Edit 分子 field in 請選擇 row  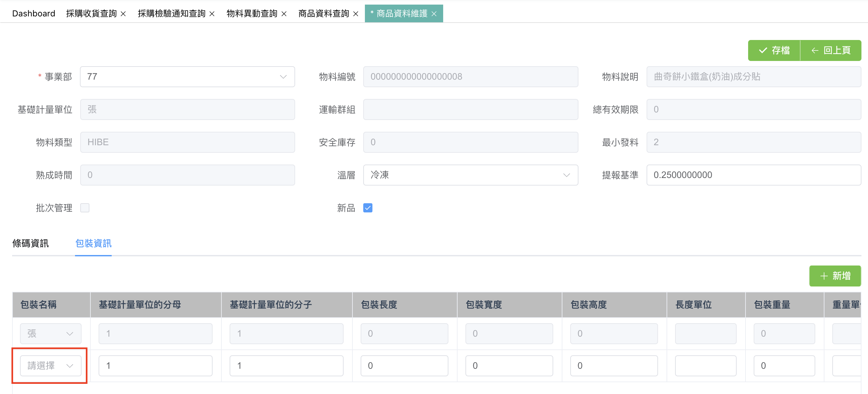coord(286,366)
